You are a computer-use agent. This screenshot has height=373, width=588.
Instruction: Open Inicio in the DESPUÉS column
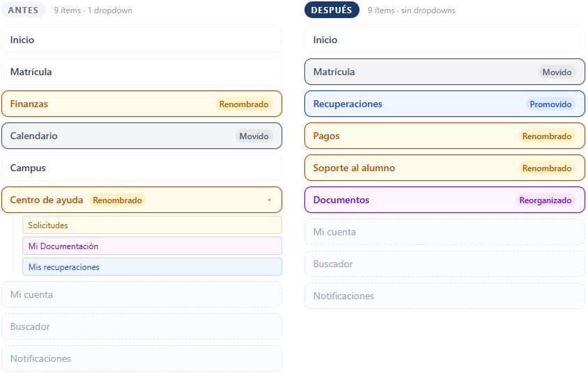(444, 40)
